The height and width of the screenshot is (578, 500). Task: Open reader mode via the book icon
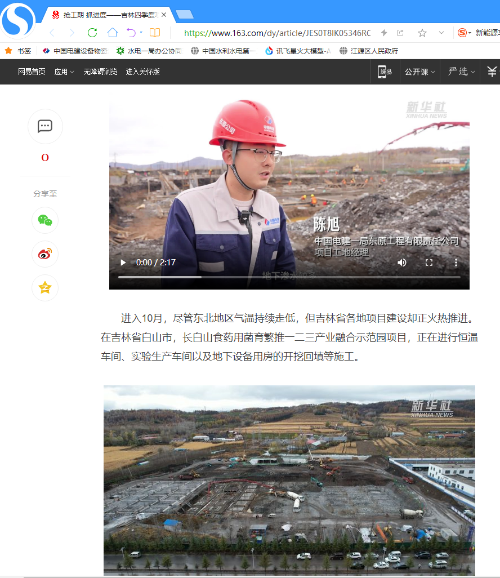(x=155, y=33)
